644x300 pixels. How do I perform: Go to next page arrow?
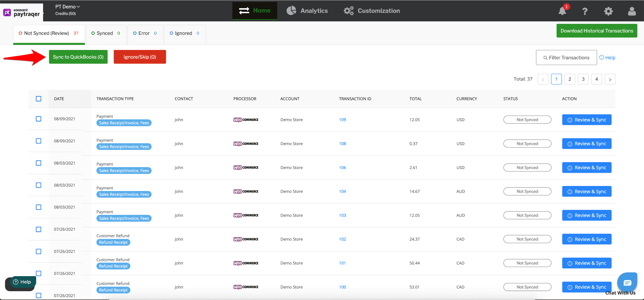(610, 79)
